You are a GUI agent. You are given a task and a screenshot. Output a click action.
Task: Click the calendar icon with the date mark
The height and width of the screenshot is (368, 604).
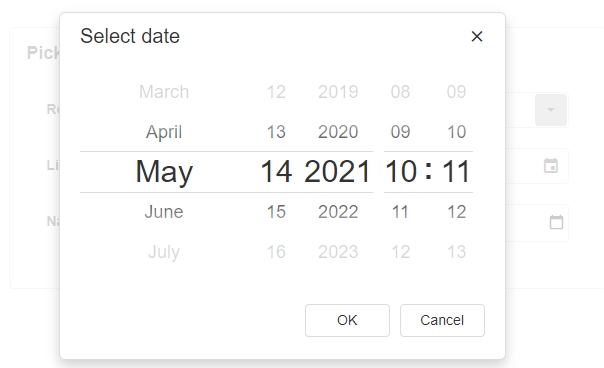point(551,166)
